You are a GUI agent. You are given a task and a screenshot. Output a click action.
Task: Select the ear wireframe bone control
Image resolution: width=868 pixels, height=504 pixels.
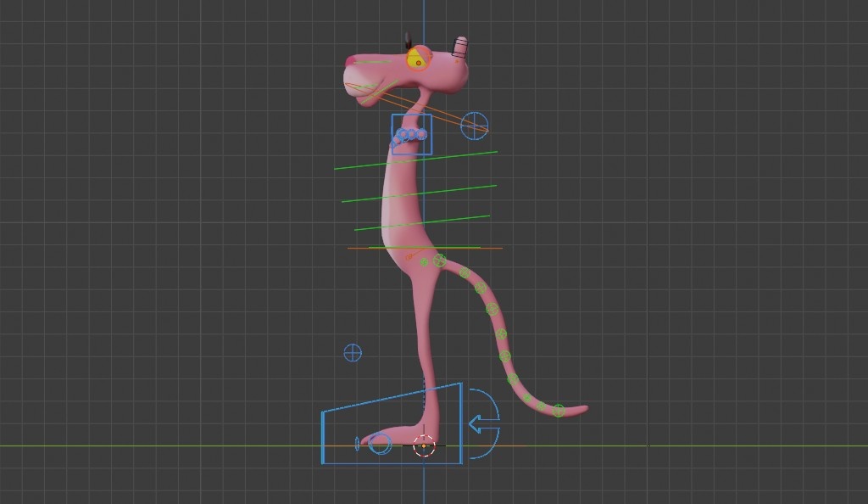[x=459, y=47]
